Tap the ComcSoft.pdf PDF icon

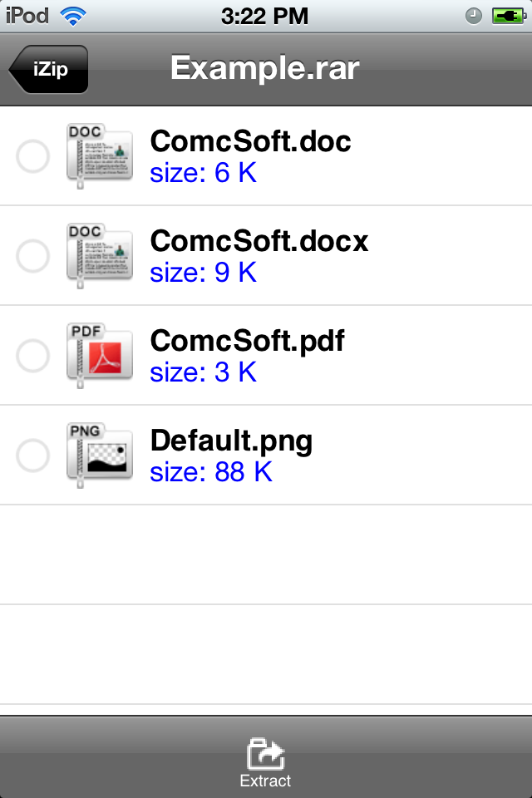pyautogui.click(x=100, y=356)
